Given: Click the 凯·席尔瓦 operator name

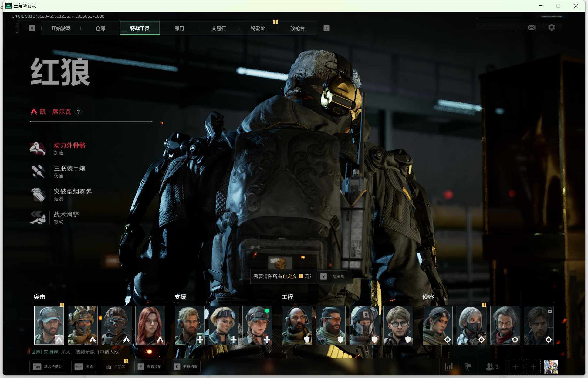Looking at the screenshot, I should coord(56,112).
